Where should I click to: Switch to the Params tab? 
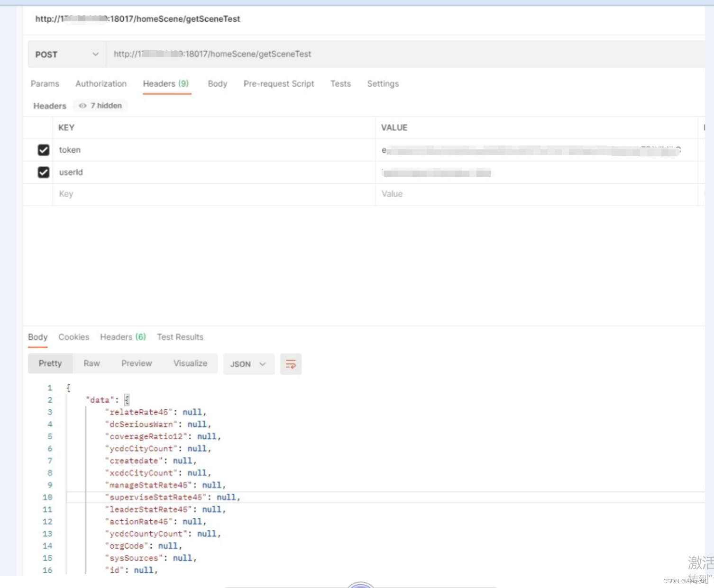click(45, 84)
